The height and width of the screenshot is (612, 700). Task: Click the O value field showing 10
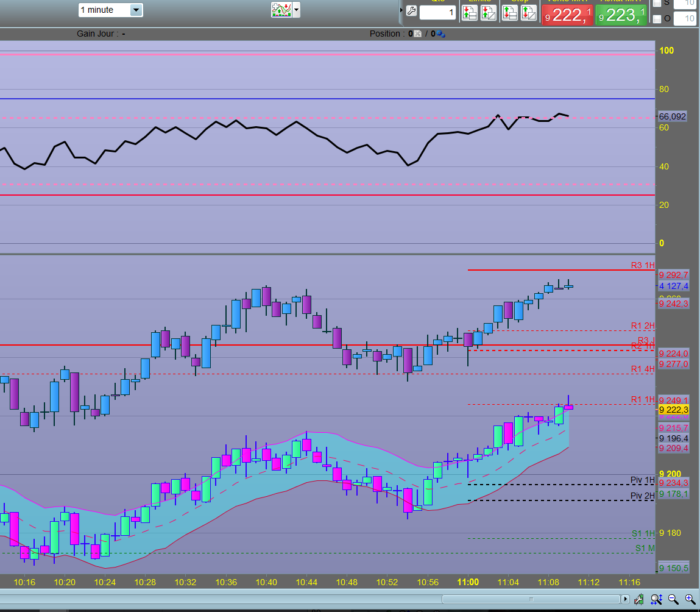[x=685, y=19]
